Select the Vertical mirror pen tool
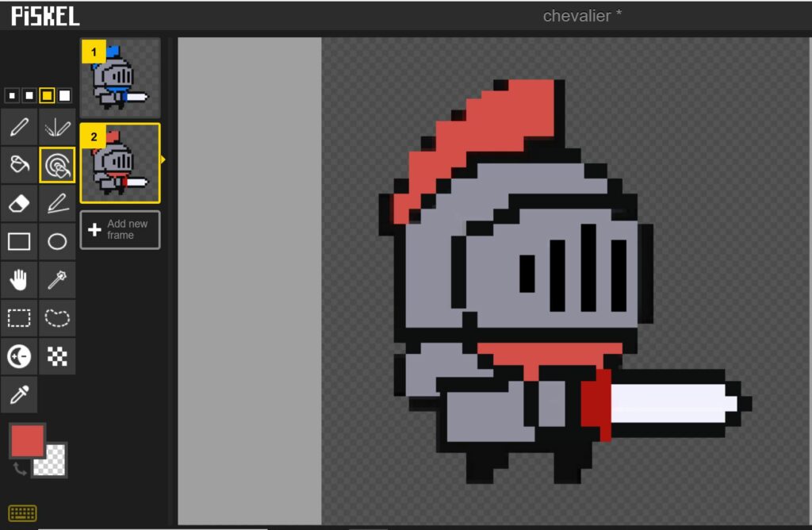This screenshot has width=812, height=530. click(x=57, y=127)
